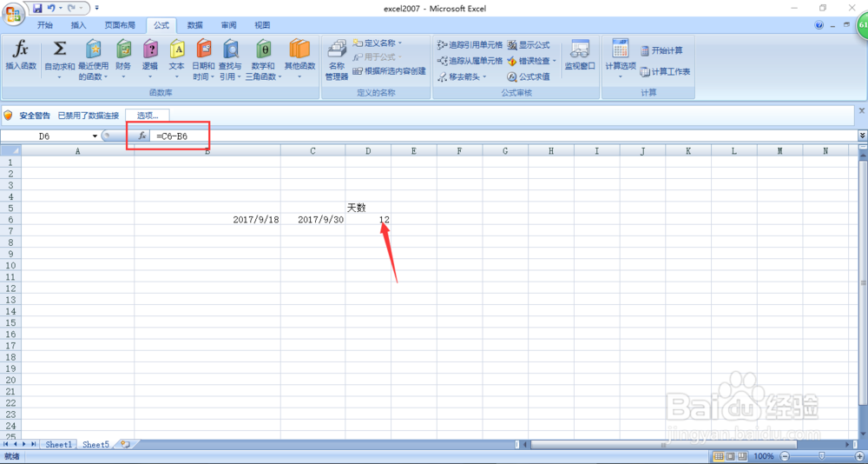
Task: Open the Watch Window (监视窗口)
Action: pyautogui.click(x=580, y=56)
